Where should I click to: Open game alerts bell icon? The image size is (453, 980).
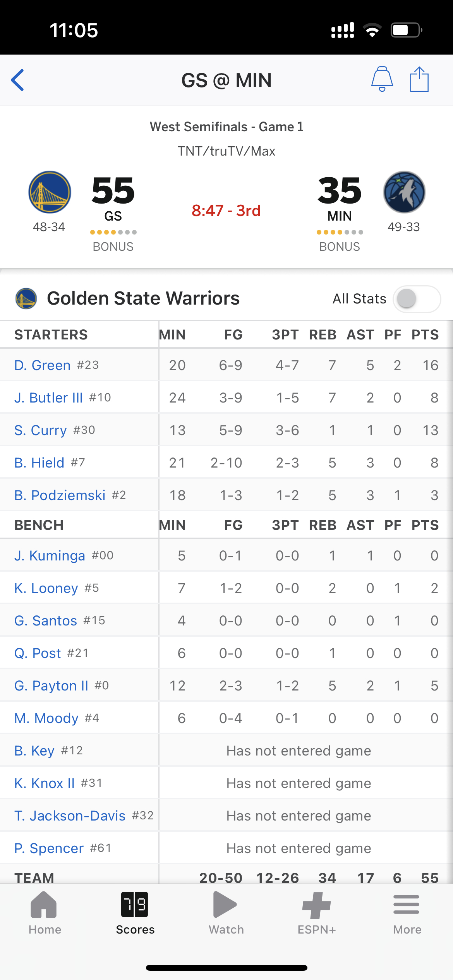click(382, 79)
